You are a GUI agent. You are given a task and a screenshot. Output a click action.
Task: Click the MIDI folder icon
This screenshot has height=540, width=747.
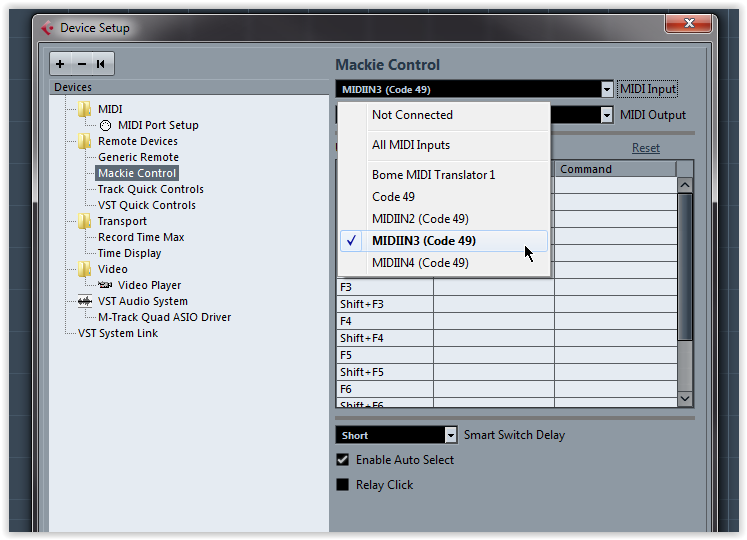85,109
